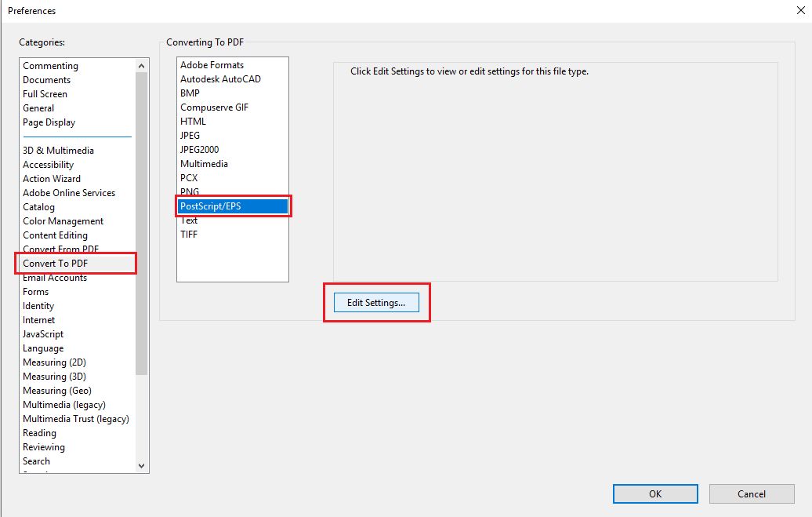Choose TIFF file type
Image resolution: width=812 pixels, height=517 pixels.
click(189, 235)
